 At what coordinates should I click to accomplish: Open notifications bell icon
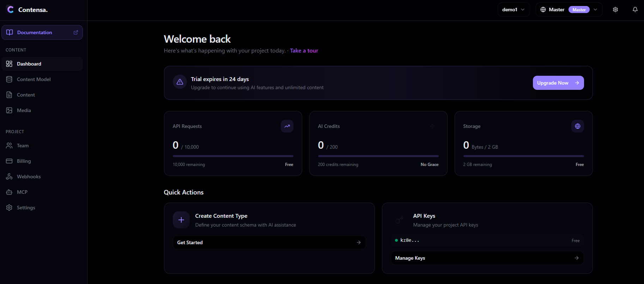635,10
